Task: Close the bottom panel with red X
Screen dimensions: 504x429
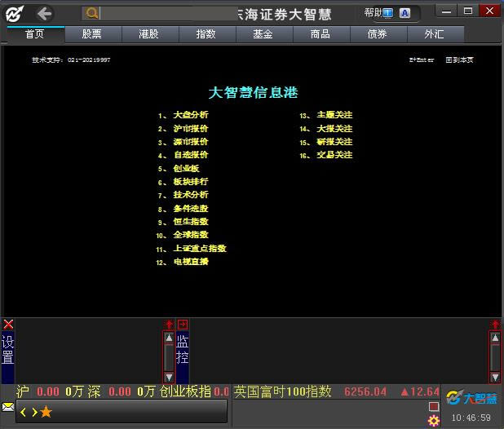Action: click(8, 325)
